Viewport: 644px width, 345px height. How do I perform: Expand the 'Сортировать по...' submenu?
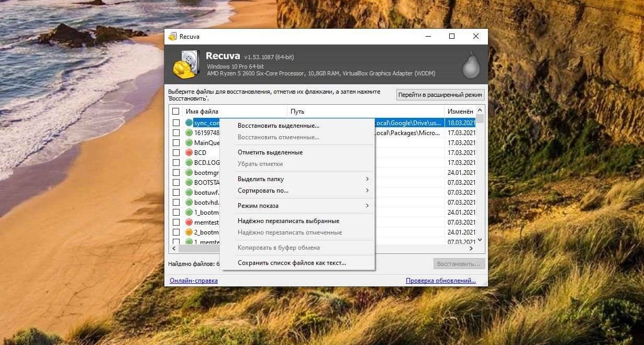(303, 191)
